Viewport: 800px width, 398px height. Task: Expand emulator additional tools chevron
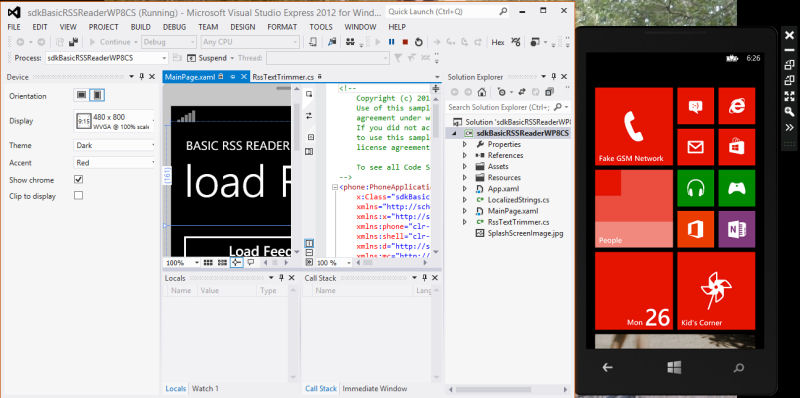(x=789, y=127)
